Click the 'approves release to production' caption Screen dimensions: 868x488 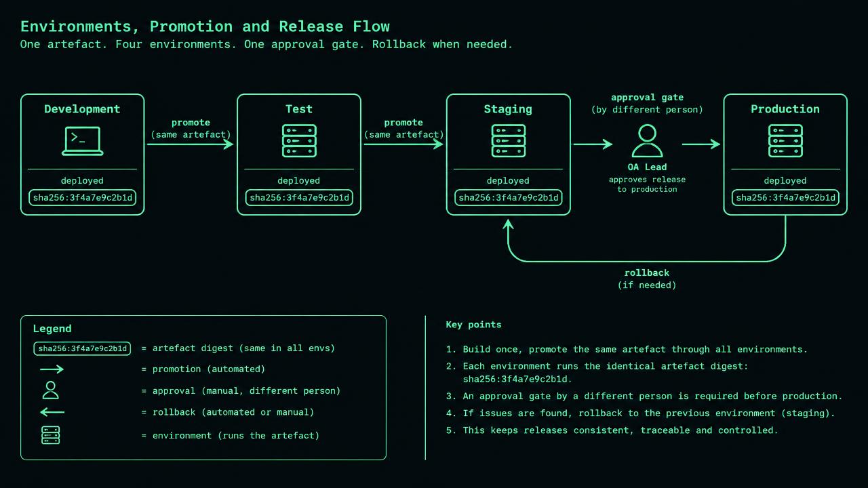pos(647,184)
